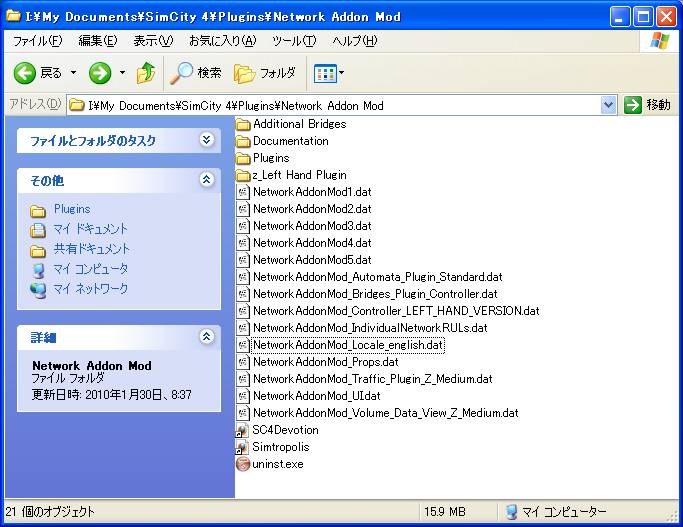This screenshot has height=527, width=683.
Task: Select NetworkAddonMod_Props.dat file icon
Action: pos(243,362)
